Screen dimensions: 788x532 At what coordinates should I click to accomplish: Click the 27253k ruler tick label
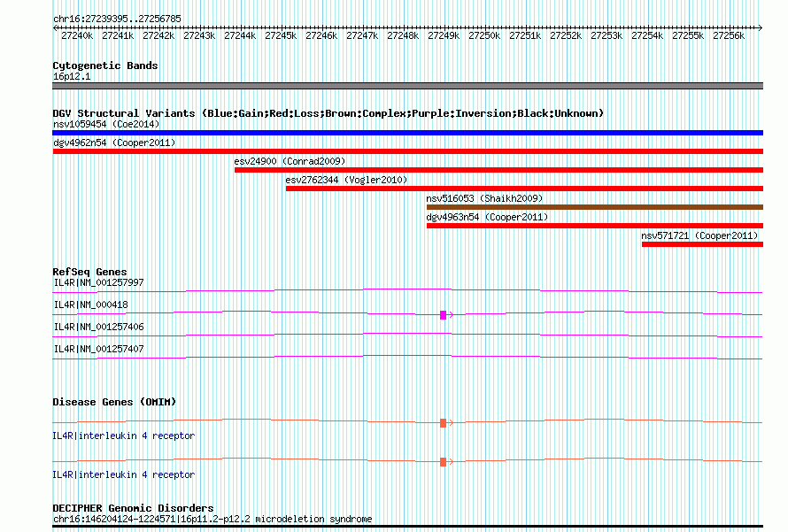[x=606, y=35]
